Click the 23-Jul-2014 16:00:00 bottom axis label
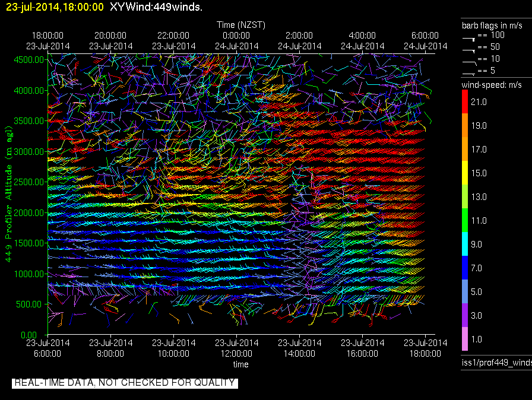This screenshot has height=400, width=532. tap(362, 348)
